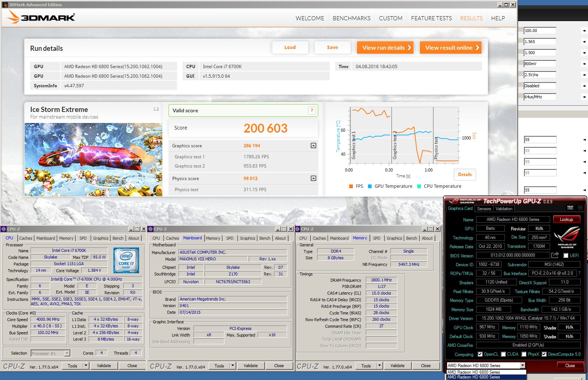Click the arrow beside the 100.00 field
Viewport: 588px width, 380px height.
[584, 31]
